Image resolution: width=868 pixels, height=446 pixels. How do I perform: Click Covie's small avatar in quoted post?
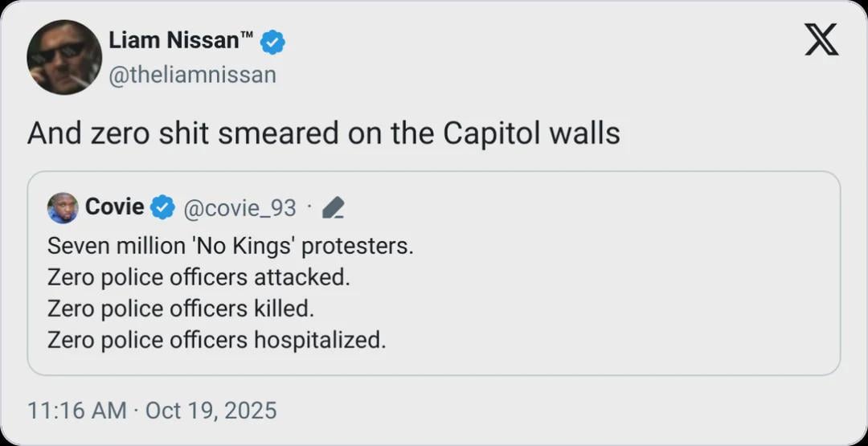click(x=63, y=208)
